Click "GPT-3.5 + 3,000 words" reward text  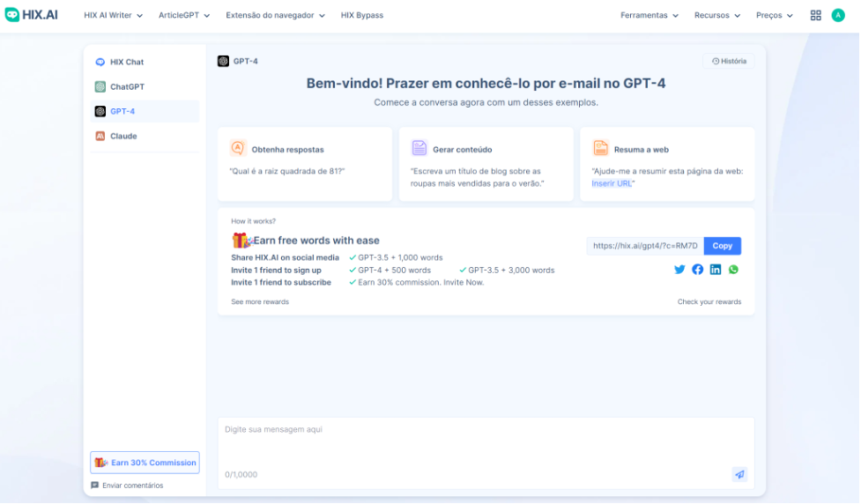tap(511, 271)
